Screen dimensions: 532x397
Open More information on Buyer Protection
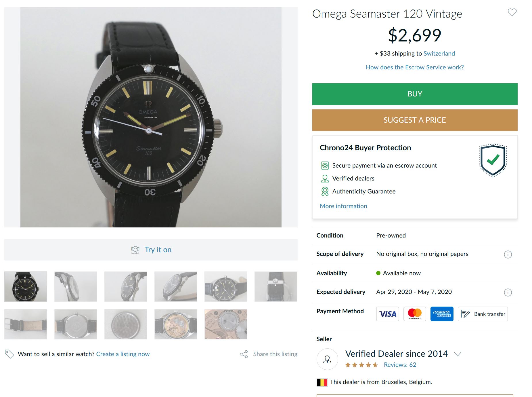point(343,206)
